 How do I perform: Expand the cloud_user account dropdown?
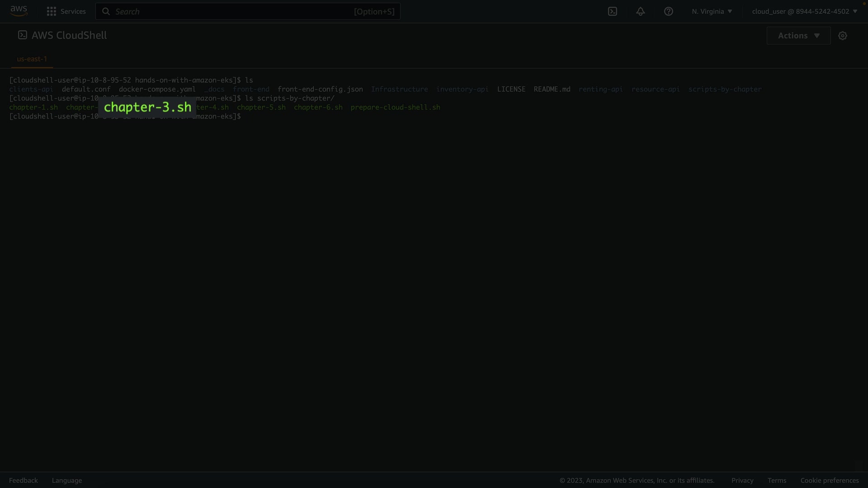coord(804,11)
